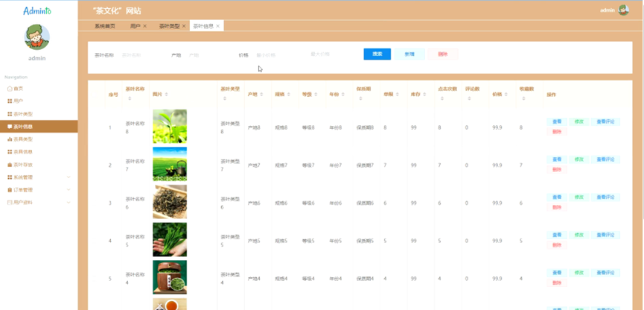644x310 pixels.
Task: Click 删除 for the 茶叶名称5 row
Action: (557, 245)
